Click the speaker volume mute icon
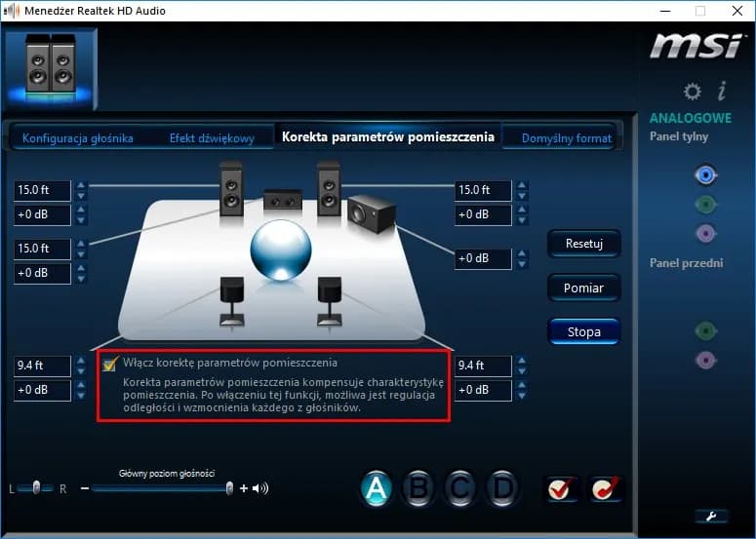 [x=260, y=488]
